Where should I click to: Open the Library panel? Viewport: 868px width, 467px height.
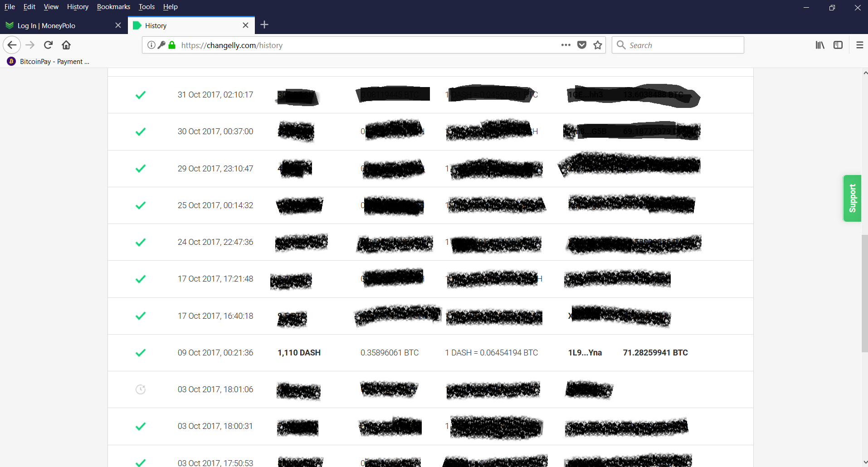click(x=820, y=45)
